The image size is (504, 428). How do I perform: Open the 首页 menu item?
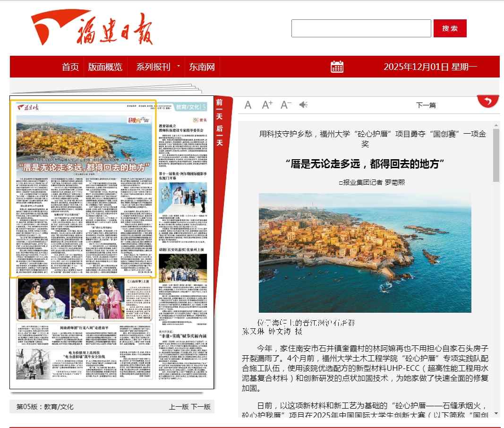pyautogui.click(x=70, y=67)
